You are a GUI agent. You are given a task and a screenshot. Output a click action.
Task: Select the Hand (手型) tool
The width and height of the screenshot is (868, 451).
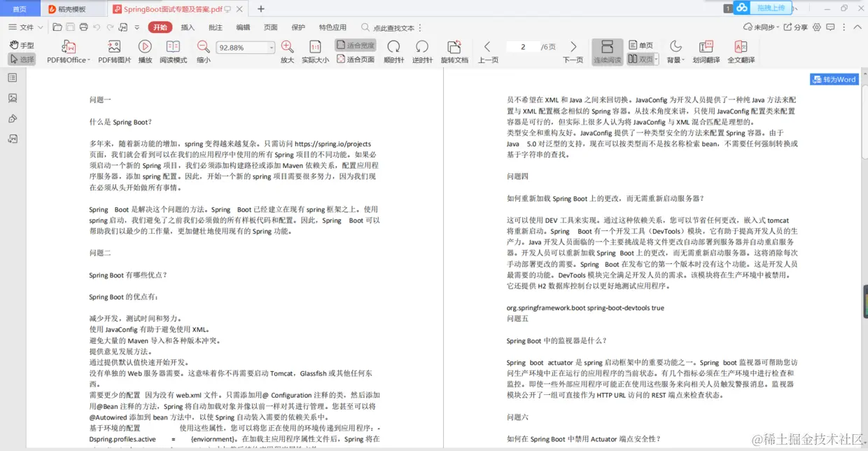[x=22, y=46]
